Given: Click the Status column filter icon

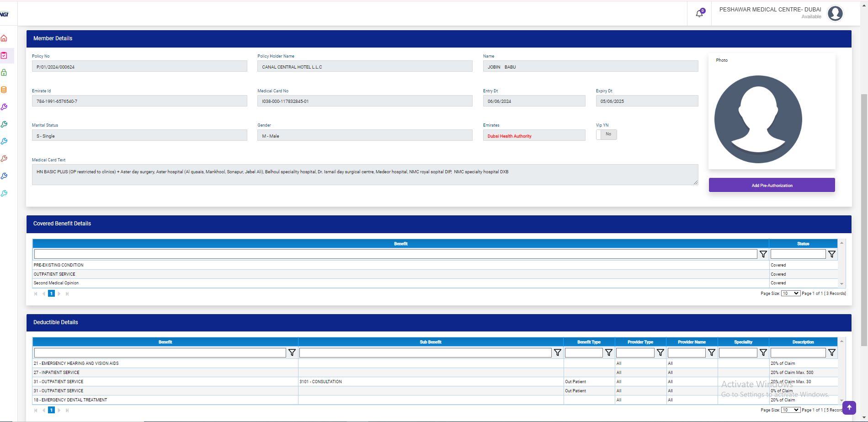Looking at the screenshot, I should (831, 254).
